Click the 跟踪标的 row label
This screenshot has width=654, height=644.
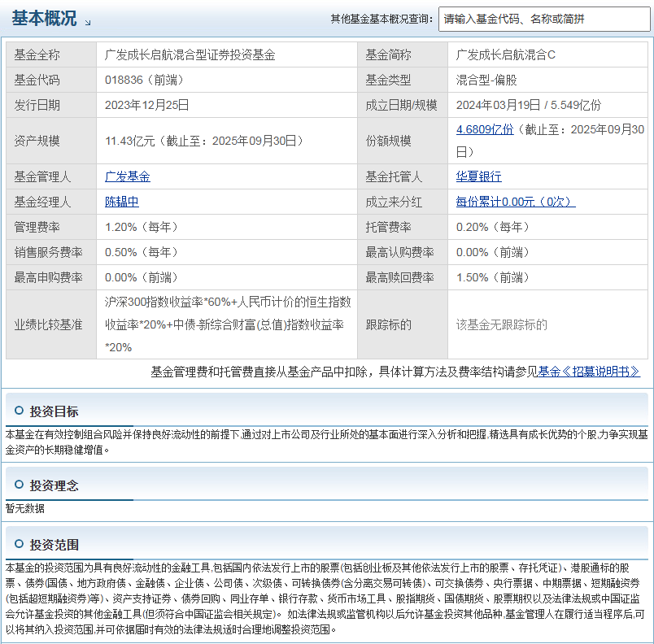click(388, 324)
